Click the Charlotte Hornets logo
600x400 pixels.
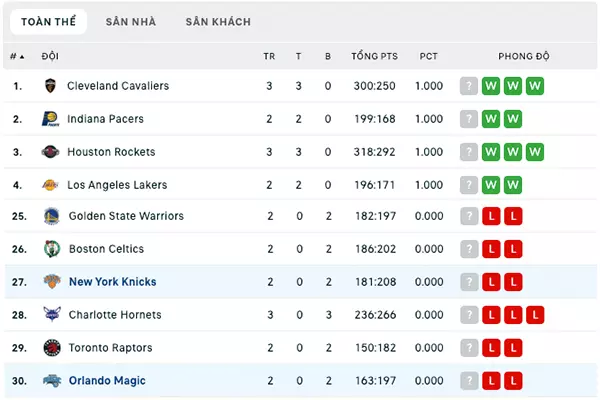tap(52, 315)
